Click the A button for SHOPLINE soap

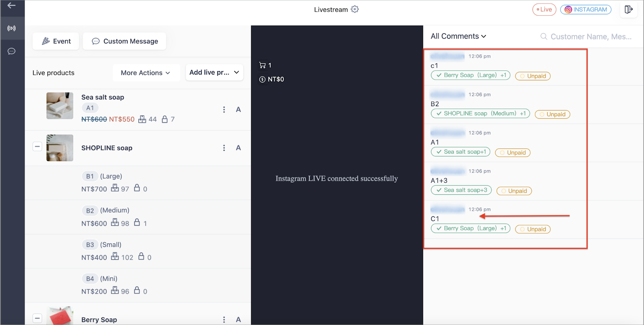point(238,148)
